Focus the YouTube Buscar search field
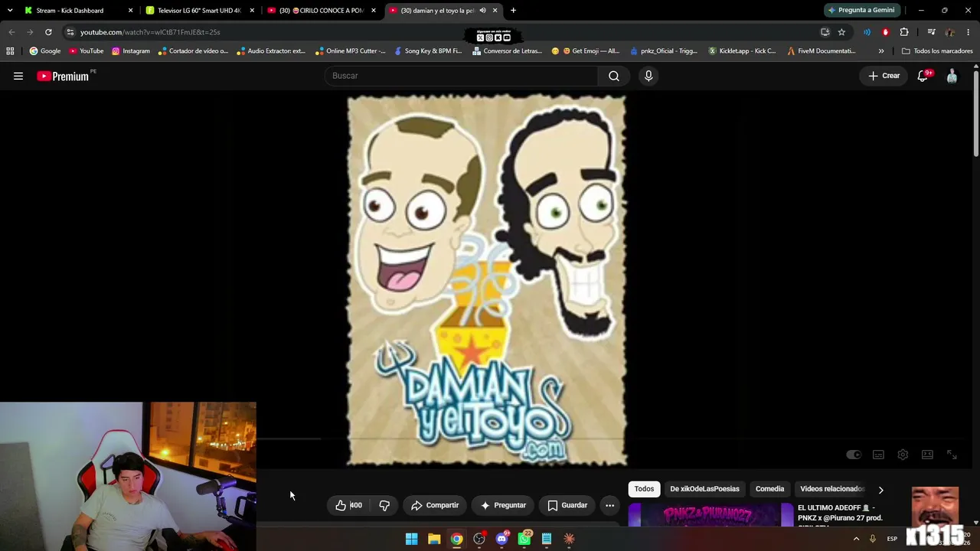The image size is (980, 551). (462, 76)
